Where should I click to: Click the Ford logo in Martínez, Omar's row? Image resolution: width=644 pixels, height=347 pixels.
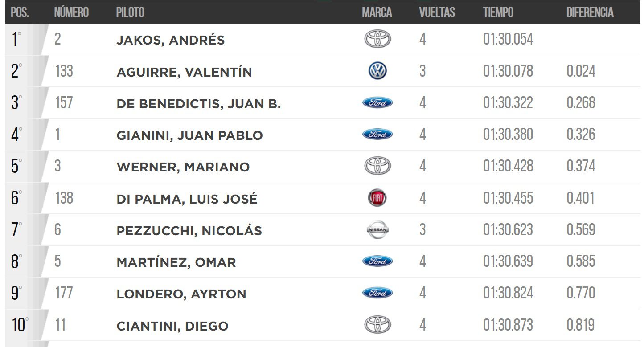click(x=377, y=261)
